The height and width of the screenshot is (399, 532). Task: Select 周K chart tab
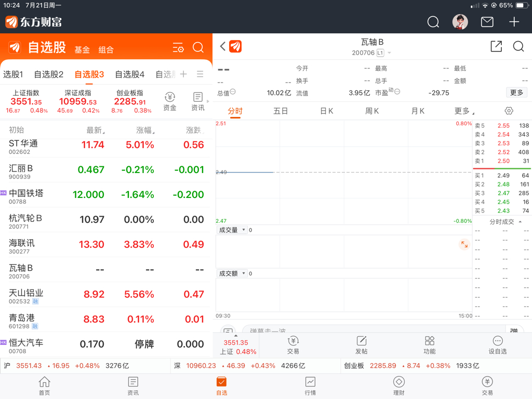click(372, 111)
